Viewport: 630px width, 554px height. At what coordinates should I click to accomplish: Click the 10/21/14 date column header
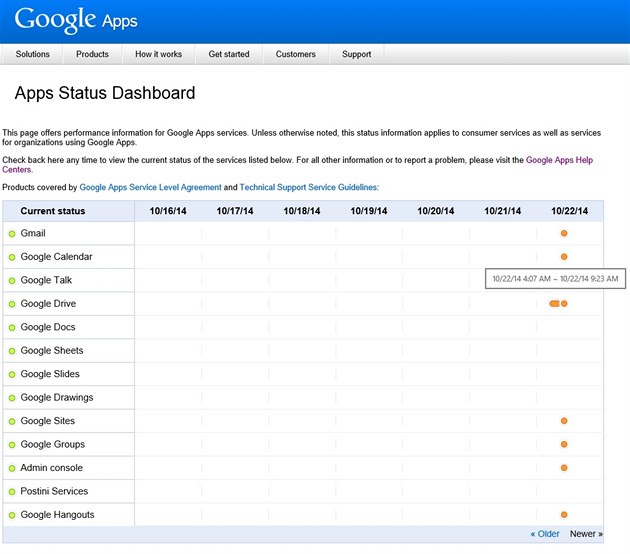[x=503, y=211]
